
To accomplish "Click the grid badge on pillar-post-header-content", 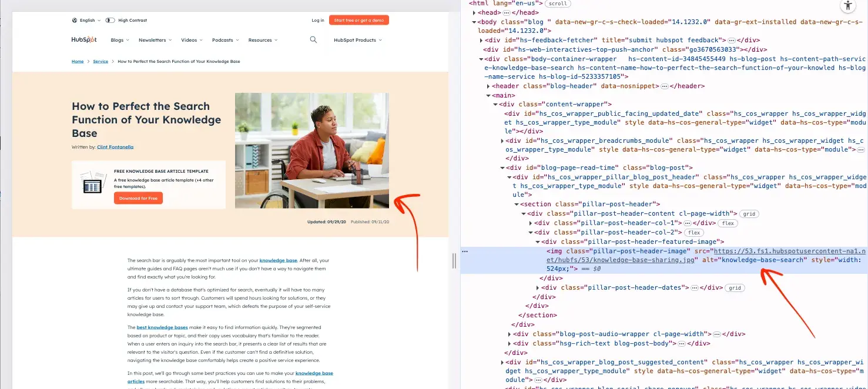I will click(x=749, y=214).
